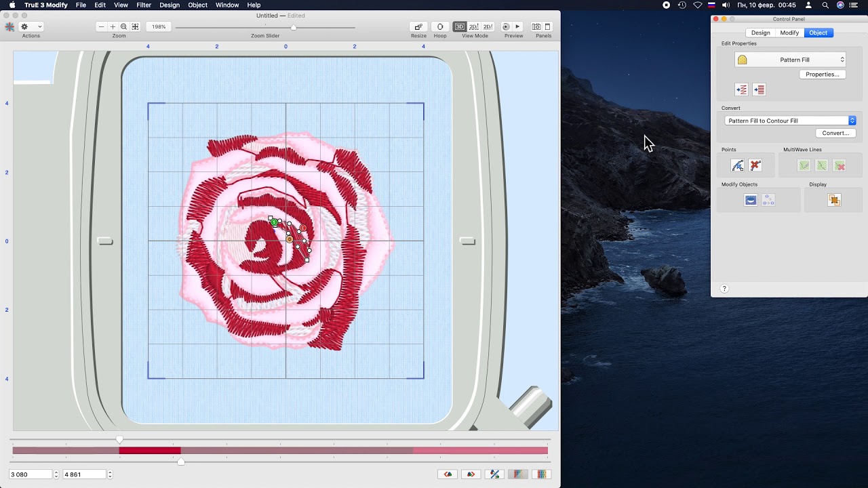
Task: Select the zoom to rectangle magnifier tool
Action: (123, 26)
